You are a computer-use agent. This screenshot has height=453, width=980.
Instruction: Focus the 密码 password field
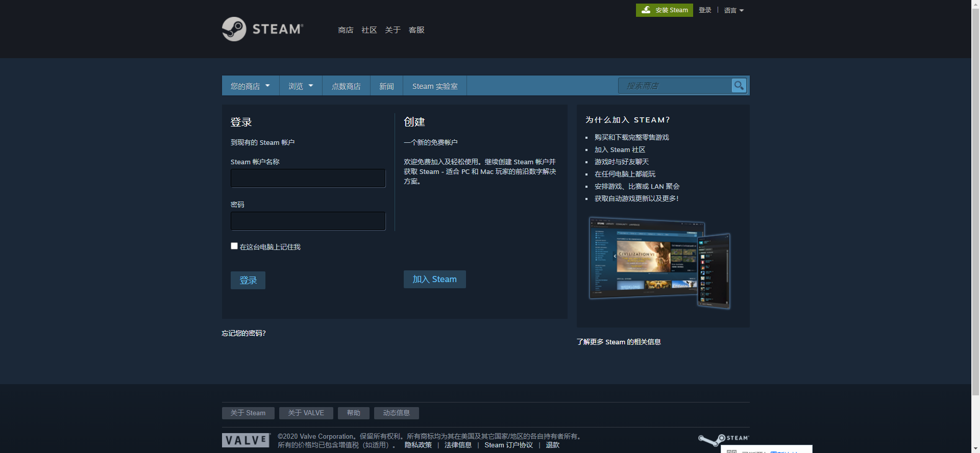pos(308,221)
